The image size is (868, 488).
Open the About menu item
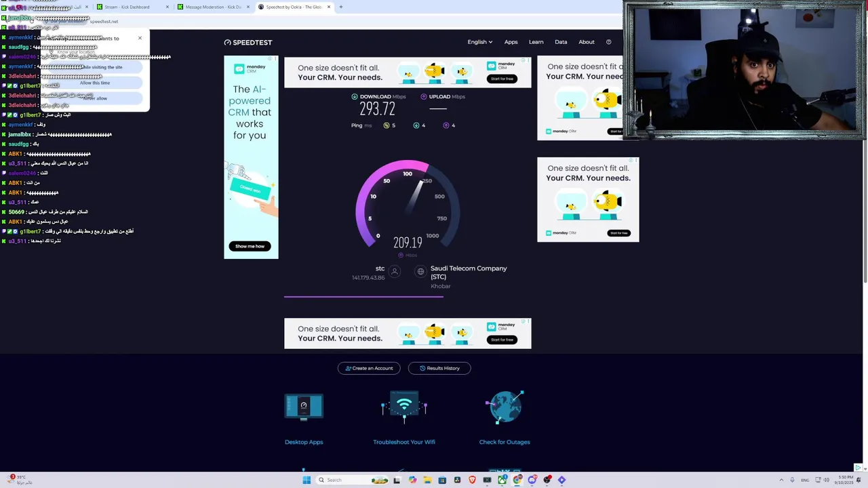(x=587, y=42)
